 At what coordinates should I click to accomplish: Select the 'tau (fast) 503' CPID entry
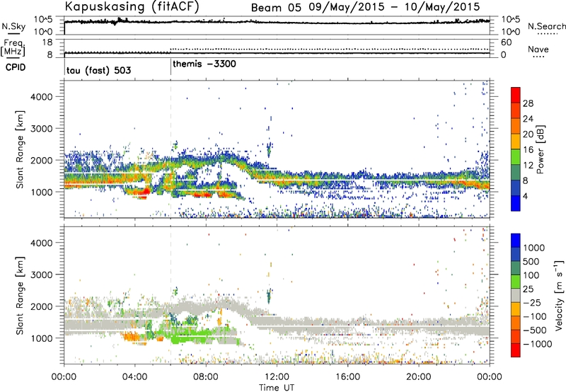coord(98,70)
